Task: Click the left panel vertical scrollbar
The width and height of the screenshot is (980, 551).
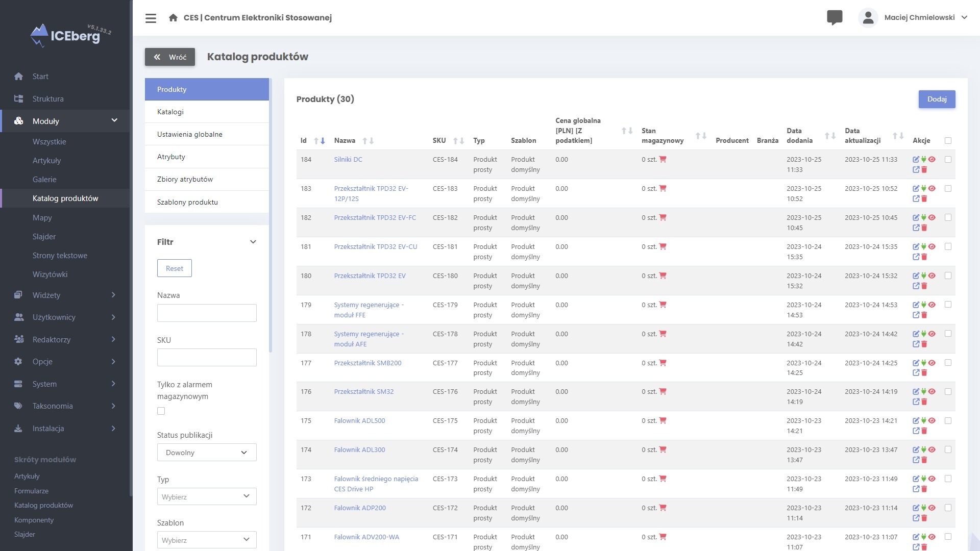Action: [x=271, y=214]
